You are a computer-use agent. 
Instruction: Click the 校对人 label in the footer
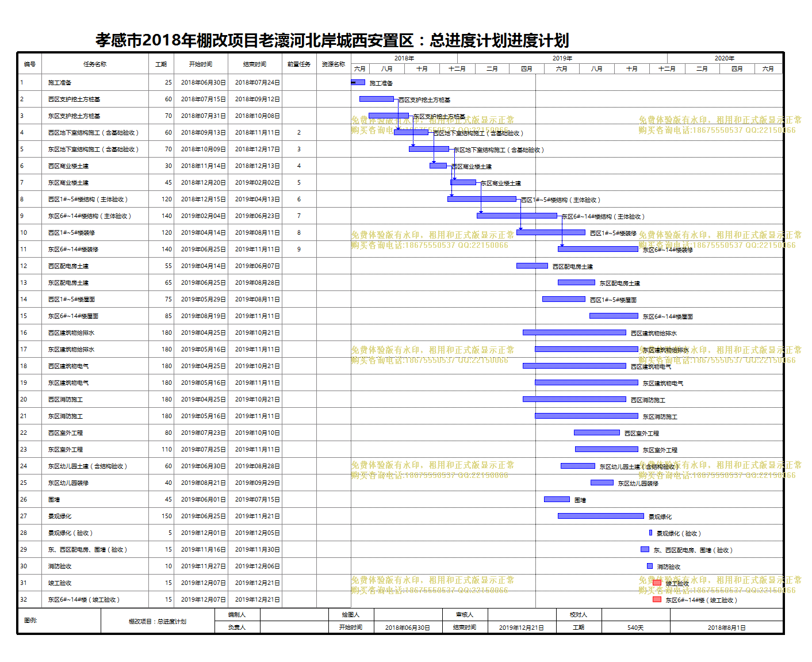(579, 615)
